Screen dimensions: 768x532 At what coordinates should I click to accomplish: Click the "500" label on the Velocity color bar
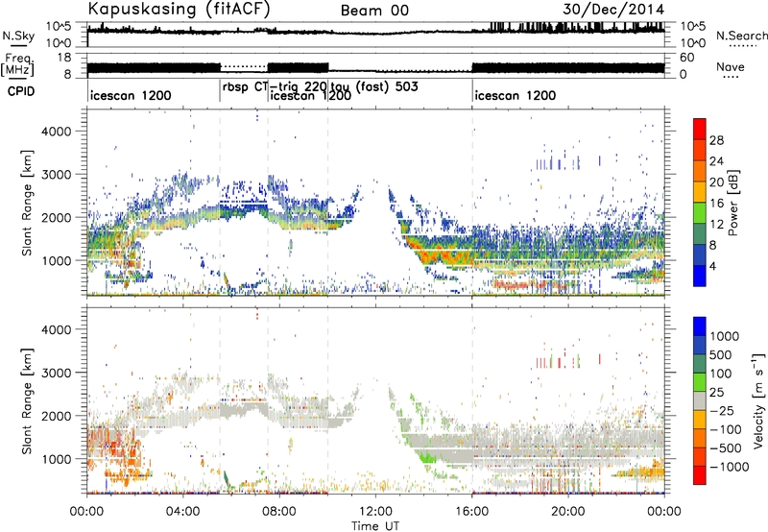point(721,354)
